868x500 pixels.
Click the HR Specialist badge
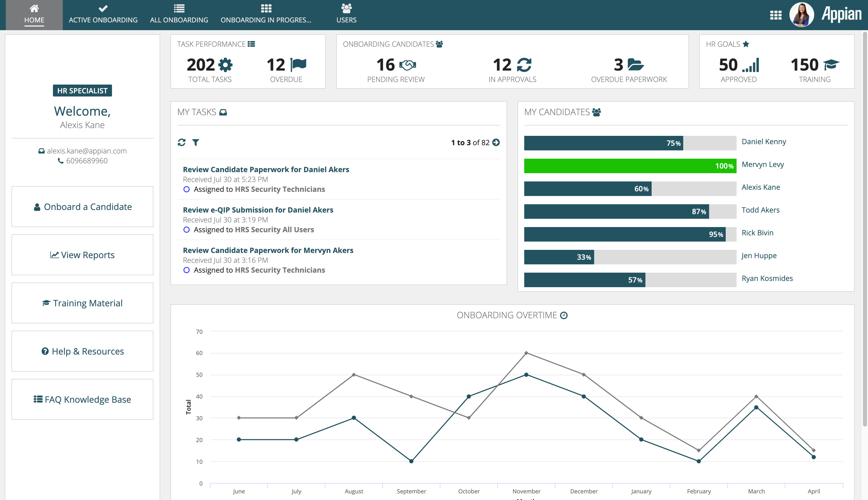pos(82,91)
